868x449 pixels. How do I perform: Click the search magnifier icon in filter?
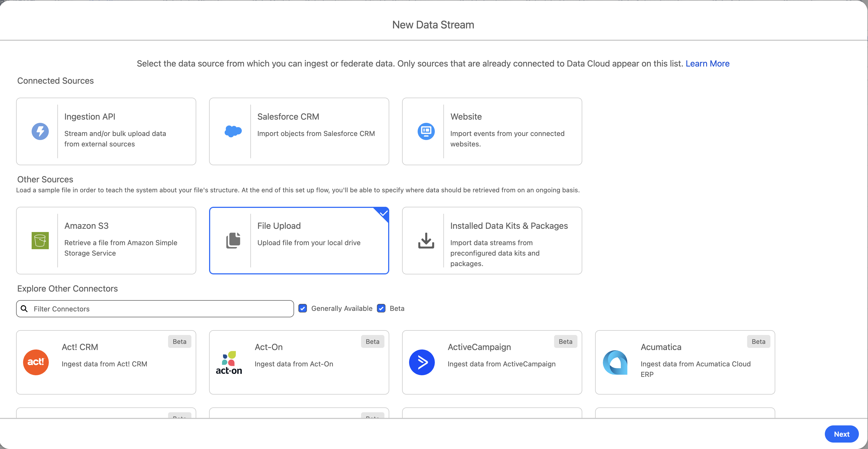24,309
